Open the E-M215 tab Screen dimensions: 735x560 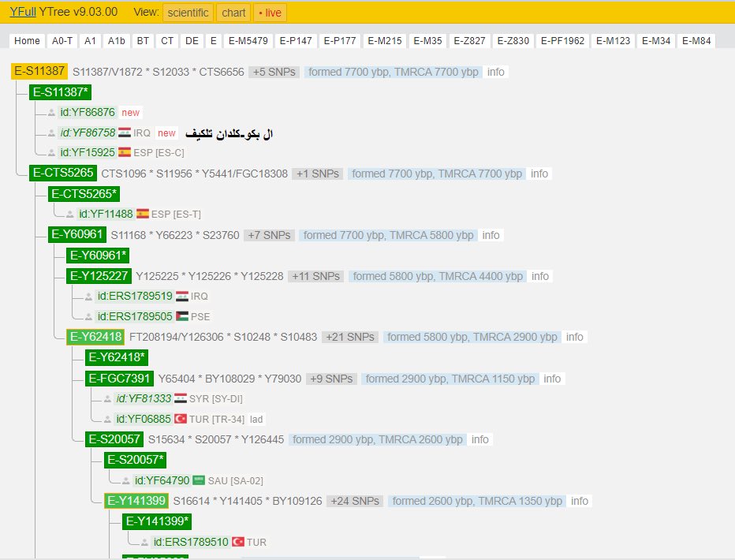click(x=385, y=41)
